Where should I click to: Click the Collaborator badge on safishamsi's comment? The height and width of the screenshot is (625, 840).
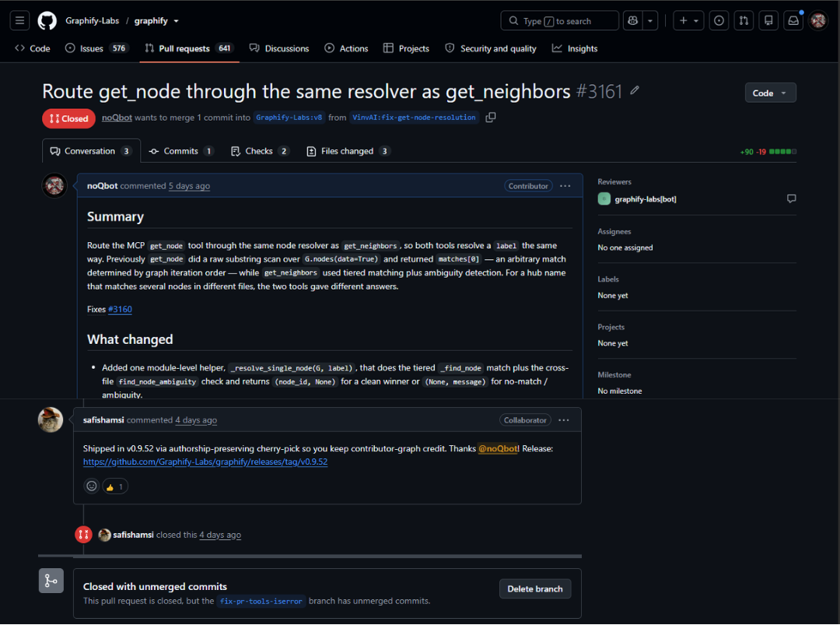click(x=525, y=420)
